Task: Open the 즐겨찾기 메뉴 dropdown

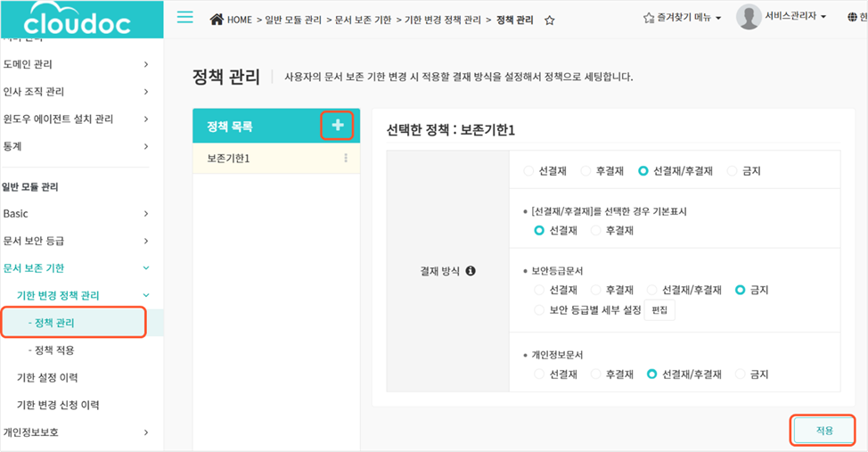Action: click(x=682, y=17)
